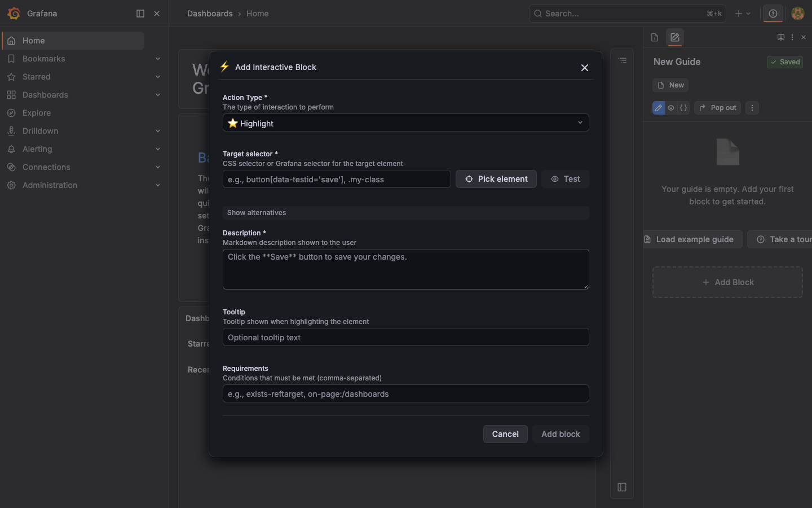Image resolution: width=812 pixels, height=508 pixels.
Task: Close the left navigation menu
Action: tap(157, 14)
